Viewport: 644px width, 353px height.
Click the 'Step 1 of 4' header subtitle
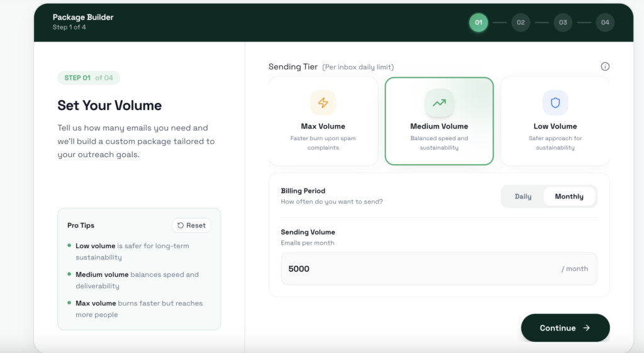(x=69, y=27)
